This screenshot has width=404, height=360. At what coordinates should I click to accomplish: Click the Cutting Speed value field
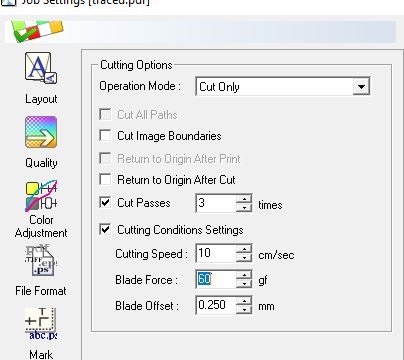coord(216,253)
